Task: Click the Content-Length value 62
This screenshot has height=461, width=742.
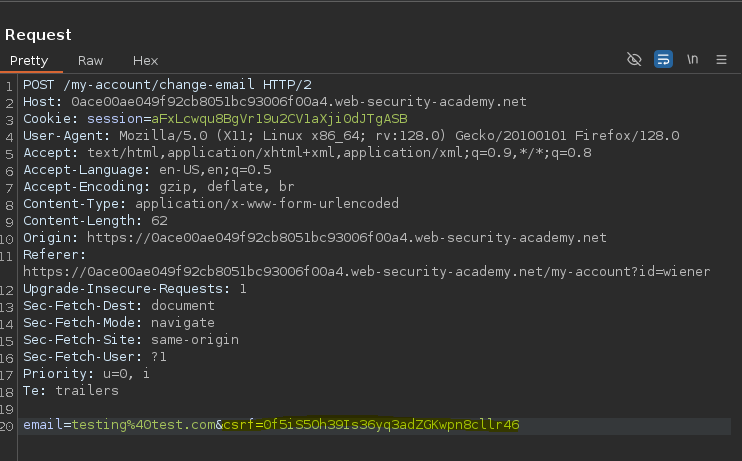Action: coord(159,221)
